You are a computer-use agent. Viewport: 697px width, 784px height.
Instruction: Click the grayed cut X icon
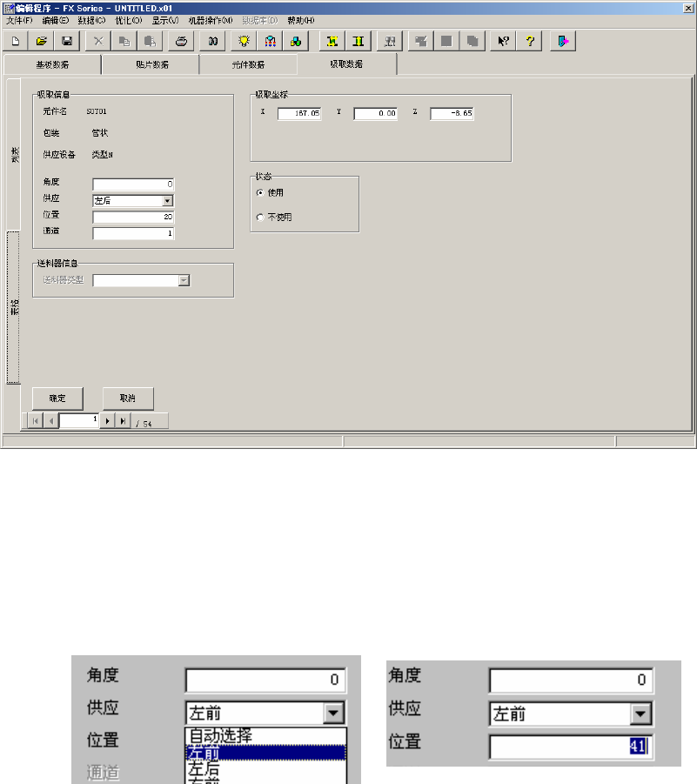(98, 41)
